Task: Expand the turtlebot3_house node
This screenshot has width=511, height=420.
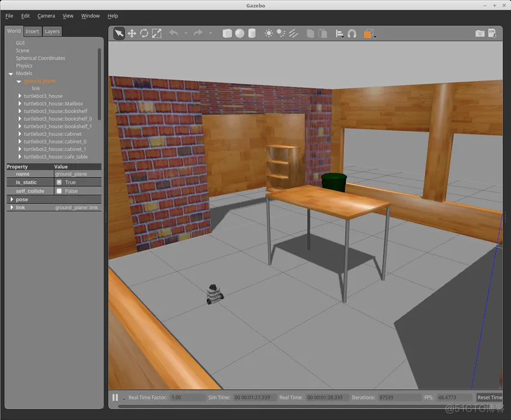Action: click(x=20, y=96)
